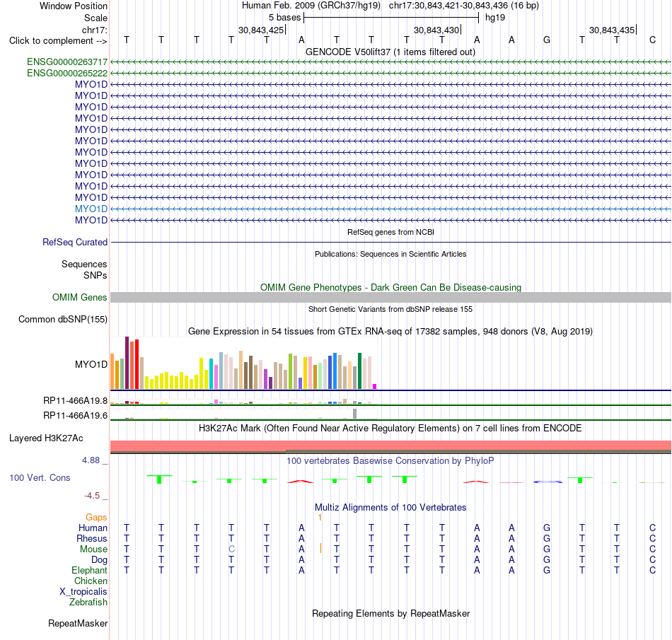Open 100 vertebrates Basewise Conservation by PhyloP title
672x640 pixels.
(x=390, y=461)
